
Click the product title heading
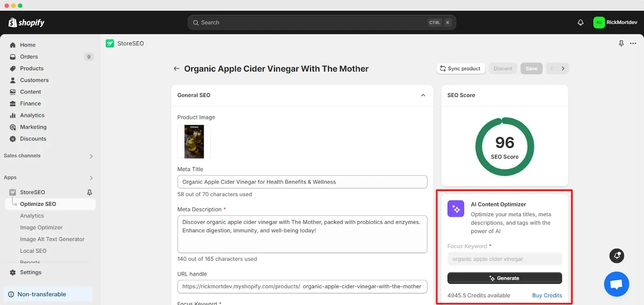click(x=276, y=68)
